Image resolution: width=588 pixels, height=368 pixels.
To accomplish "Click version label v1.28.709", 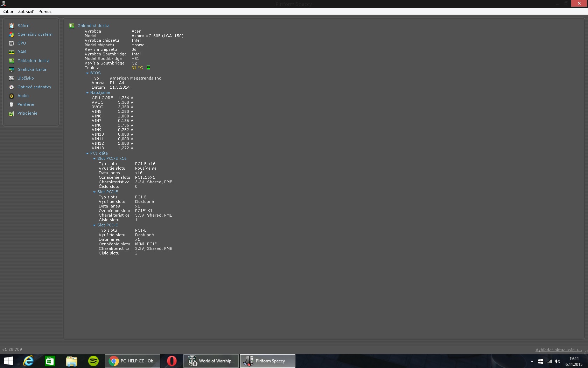I will click(x=12, y=349).
